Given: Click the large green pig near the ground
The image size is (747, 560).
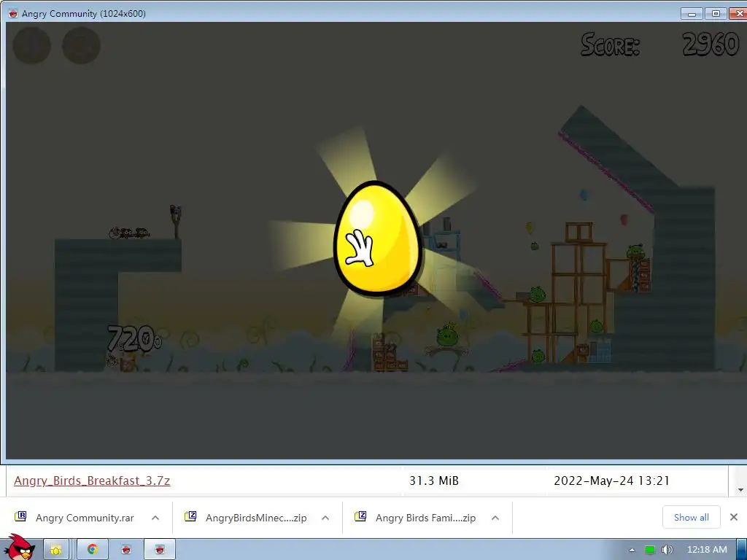Looking at the screenshot, I should (447, 335).
